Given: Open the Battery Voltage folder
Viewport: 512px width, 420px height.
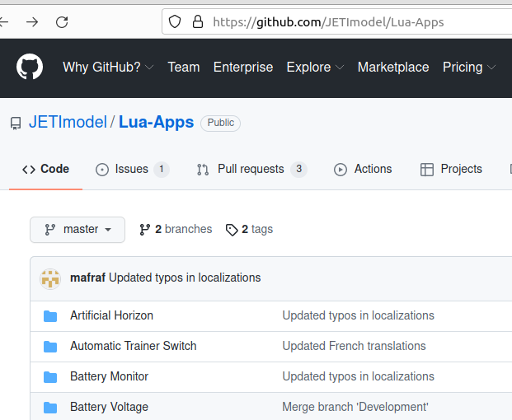Looking at the screenshot, I should coord(109,407).
